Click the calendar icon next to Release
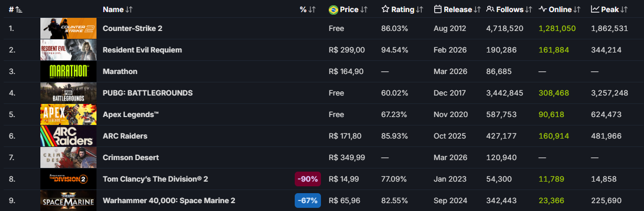The image size is (644, 211). point(438,9)
